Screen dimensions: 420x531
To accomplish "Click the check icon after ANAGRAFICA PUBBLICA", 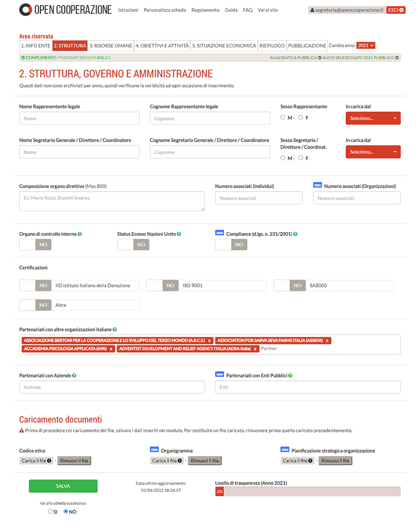I will (320, 57).
